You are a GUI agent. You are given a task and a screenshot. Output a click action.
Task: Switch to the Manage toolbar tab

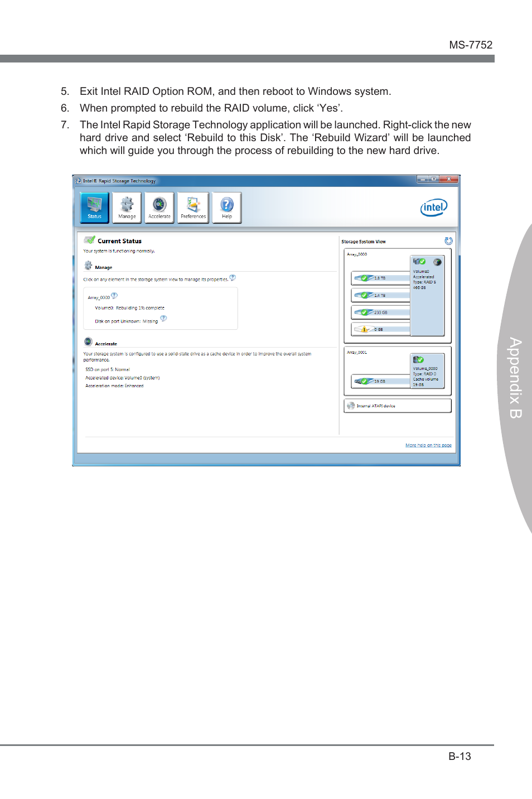[127, 208]
